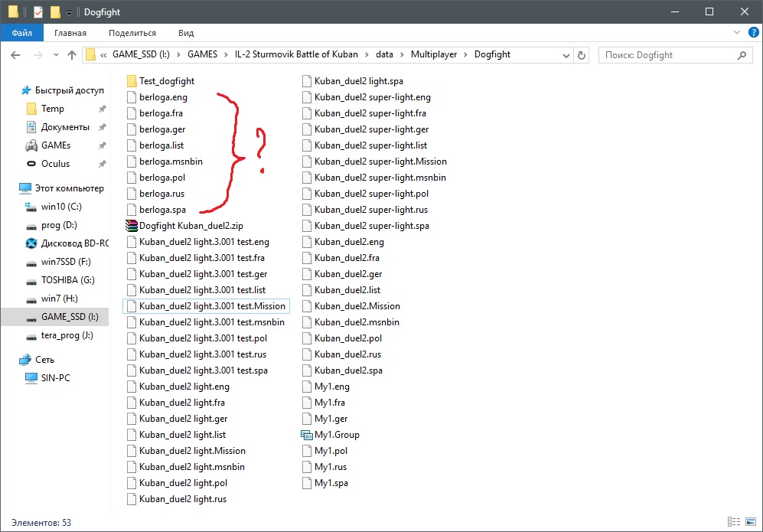Open Документы in quick access
Image resolution: width=763 pixels, height=532 pixels.
click(65, 127)
